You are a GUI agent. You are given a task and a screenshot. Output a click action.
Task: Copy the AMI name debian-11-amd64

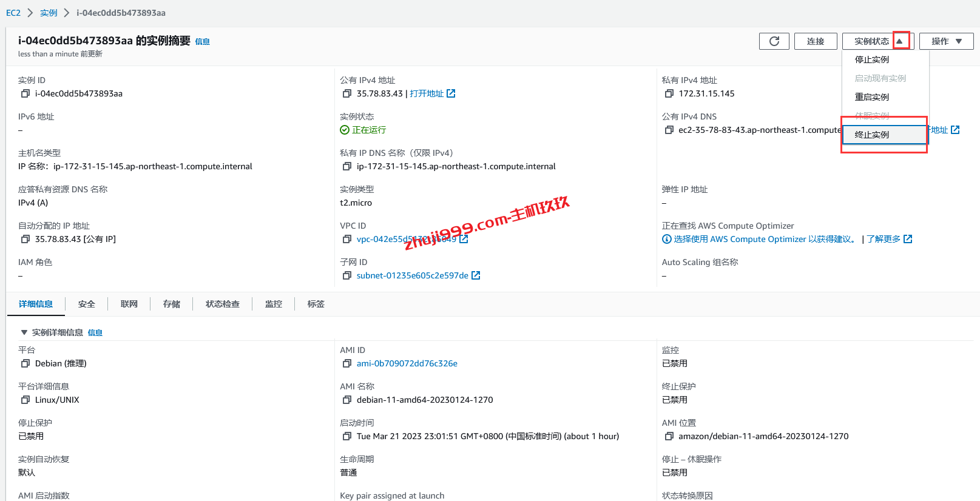pyautogui.click(x=347, y=400)
